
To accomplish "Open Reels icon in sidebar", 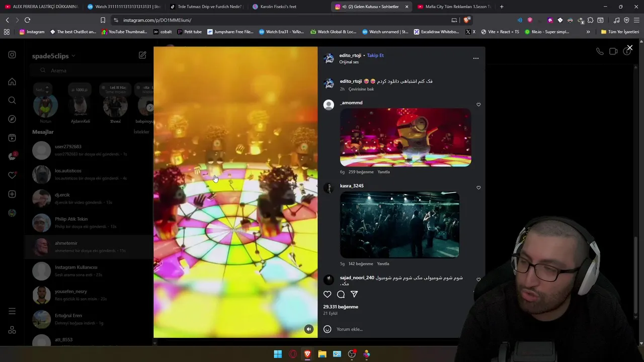I will [x=12, y=138].
